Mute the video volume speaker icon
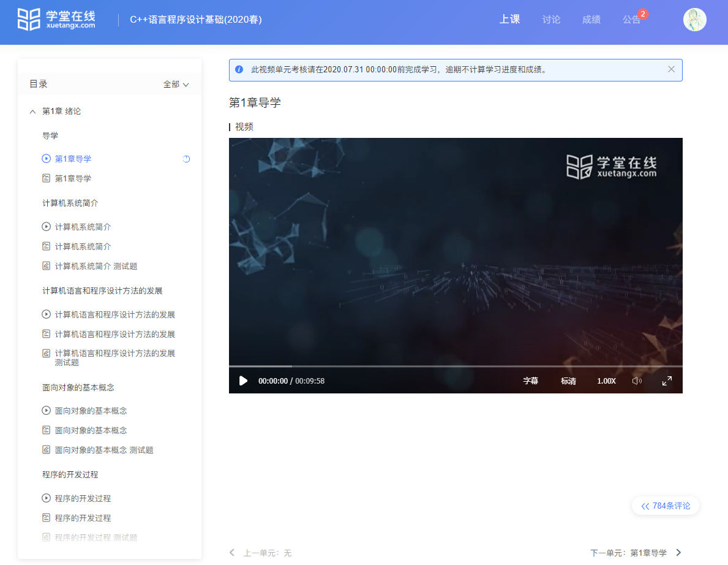The image size is (728, 565). tap(637, 381)
